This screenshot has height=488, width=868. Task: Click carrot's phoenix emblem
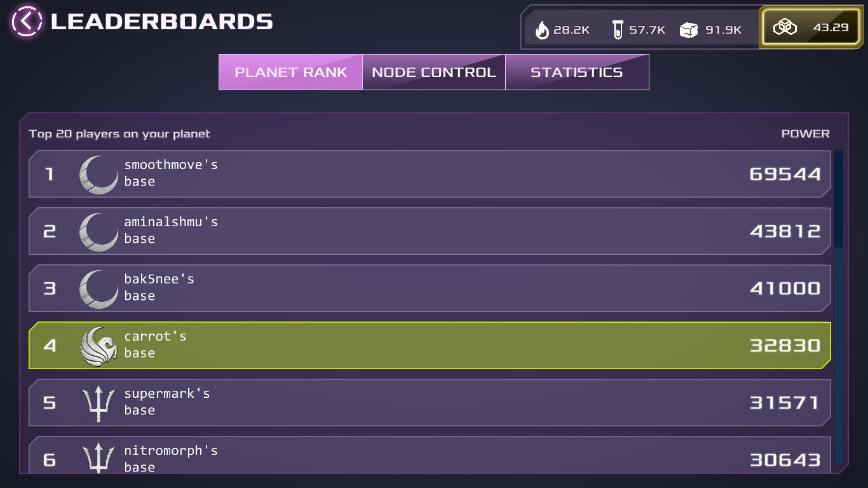tap(98, 346)
